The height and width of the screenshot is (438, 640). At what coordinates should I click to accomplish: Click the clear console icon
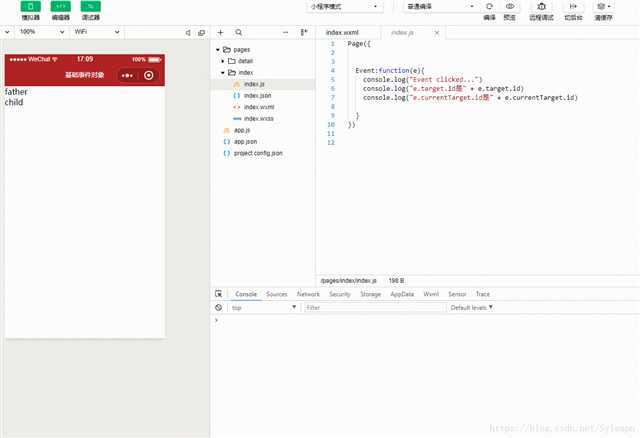(x=219, y=308)
